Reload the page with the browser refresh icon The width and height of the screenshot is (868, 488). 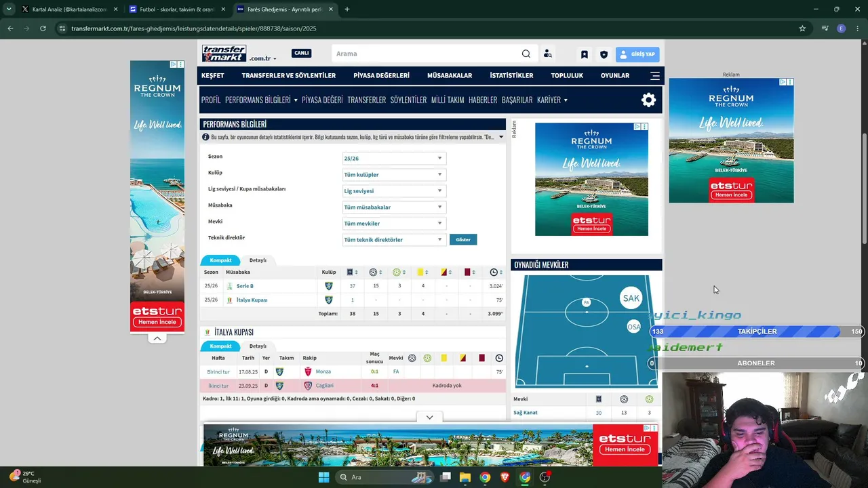(x=43, y=28)
